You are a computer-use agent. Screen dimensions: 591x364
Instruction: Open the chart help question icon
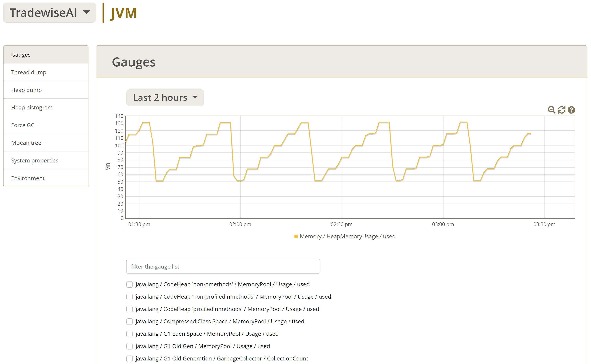[x=571, y=110]
